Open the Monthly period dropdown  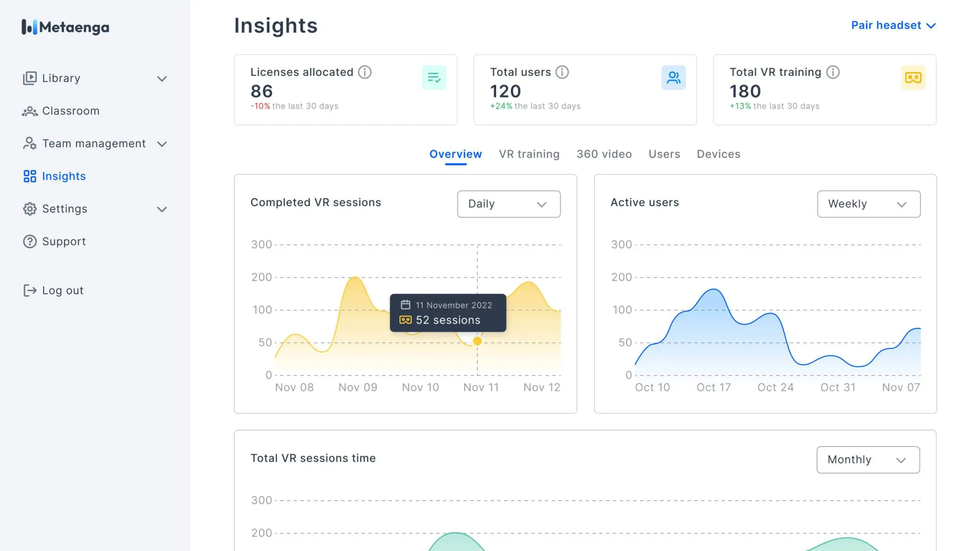click(x=868, y=460)
